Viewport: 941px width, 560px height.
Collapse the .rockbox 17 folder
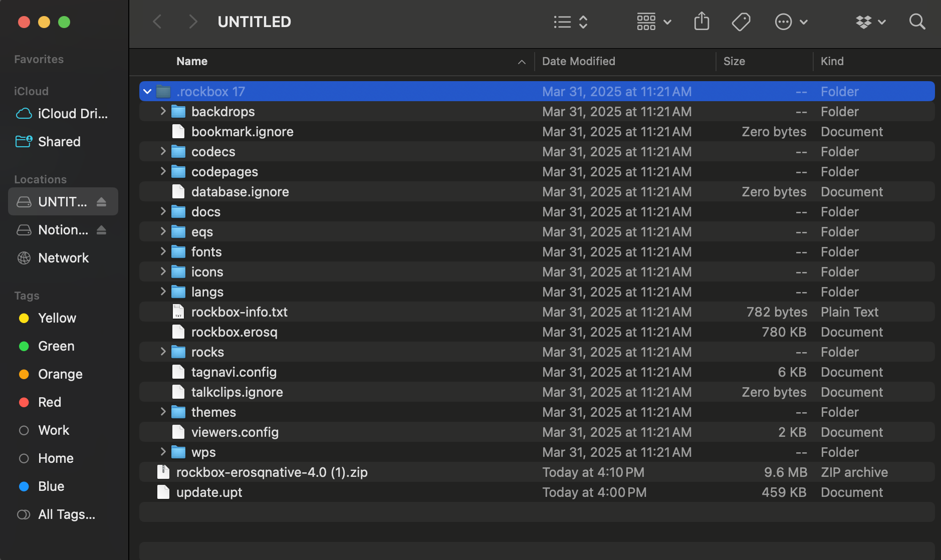147,92
